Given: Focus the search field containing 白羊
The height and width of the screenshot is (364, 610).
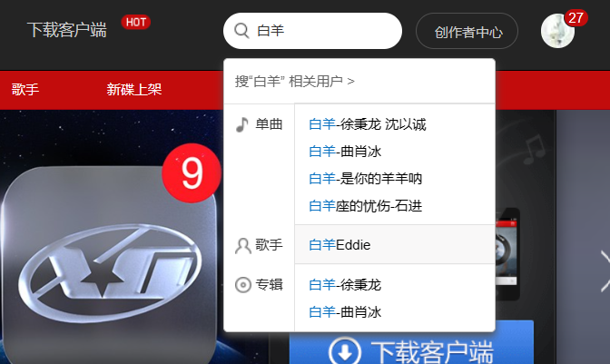Looking at the screenshot, I should pyautogui.click(x=312, y=31).
